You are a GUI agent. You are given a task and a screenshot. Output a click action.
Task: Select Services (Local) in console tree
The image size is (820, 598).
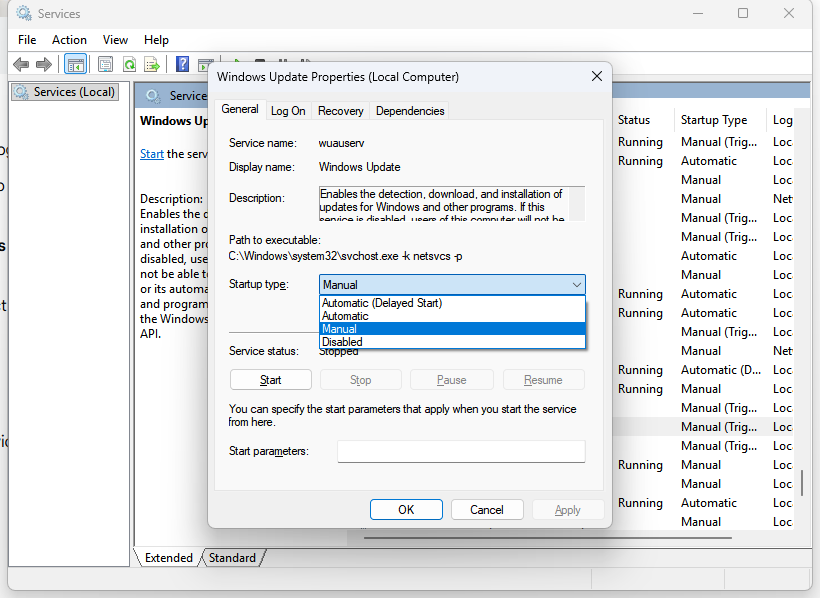66,92
